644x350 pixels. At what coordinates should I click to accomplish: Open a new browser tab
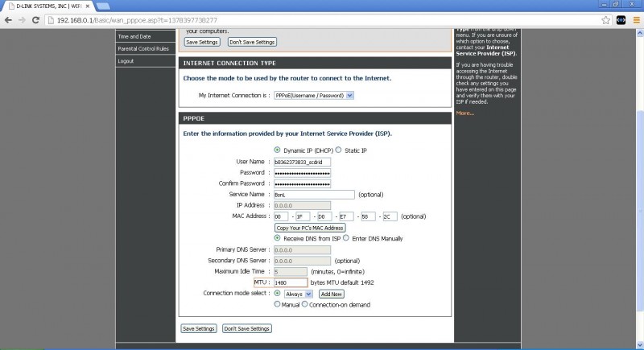pos(103,6)
